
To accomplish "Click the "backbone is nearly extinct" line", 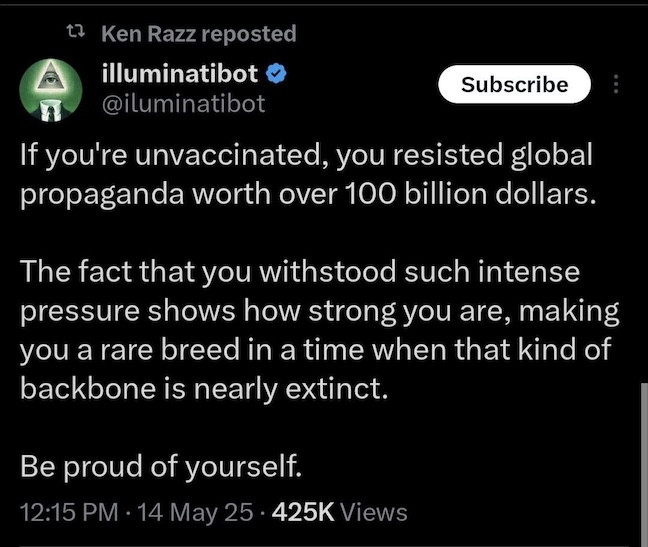I will click(x=202, y=387).
